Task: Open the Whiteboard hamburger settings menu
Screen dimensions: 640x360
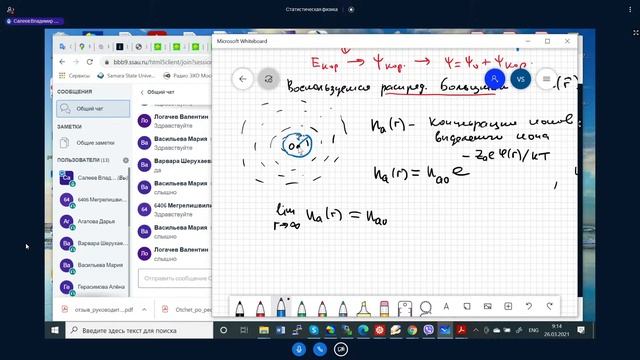Action: (547, 79)
